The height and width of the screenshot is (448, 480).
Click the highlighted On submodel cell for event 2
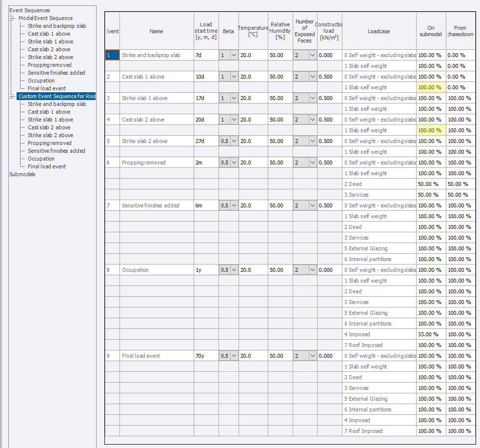[x=430, y=87]
